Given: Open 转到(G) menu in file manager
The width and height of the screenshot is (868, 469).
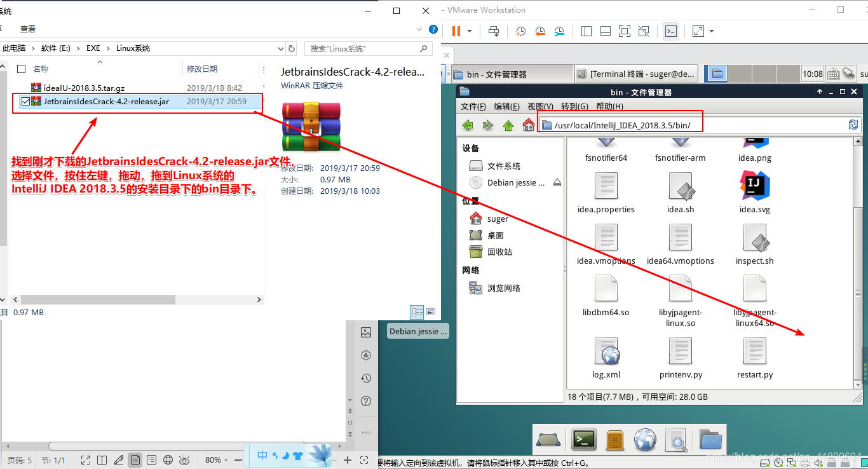Looking at the screenshot, I should [574, 106].
